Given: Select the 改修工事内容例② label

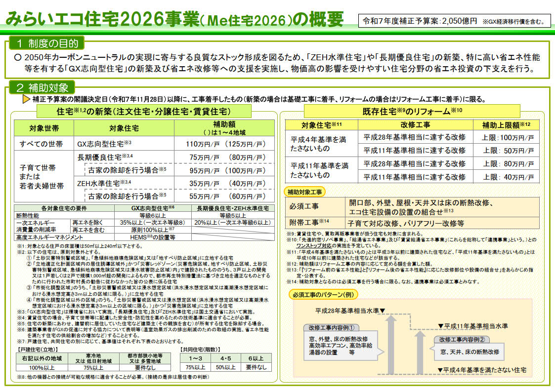Looking at the screenshot, I should (x=462, y=339).
